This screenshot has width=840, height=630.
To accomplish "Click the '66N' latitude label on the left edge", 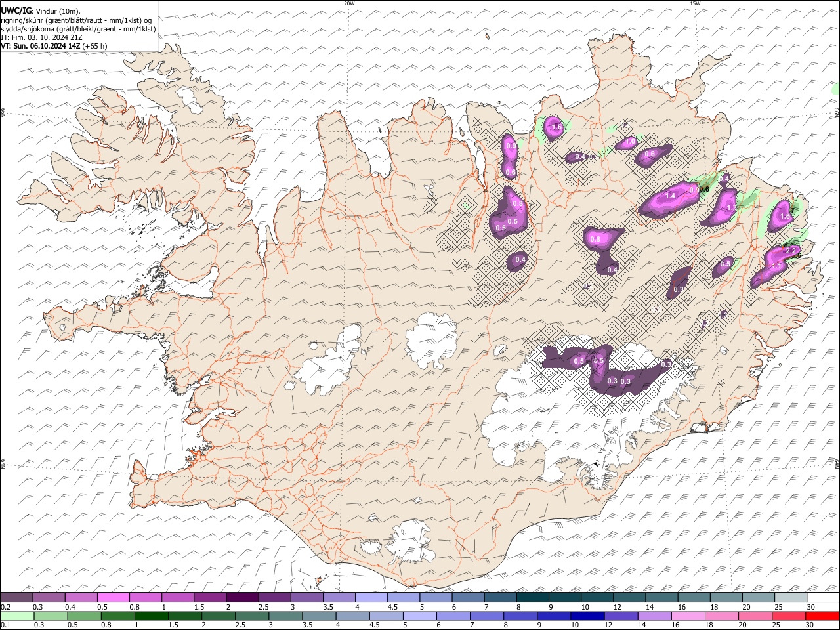I will [3, 114].
